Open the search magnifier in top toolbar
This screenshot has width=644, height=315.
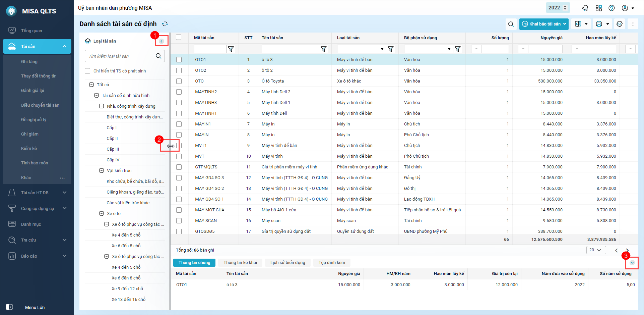[511, 24]
